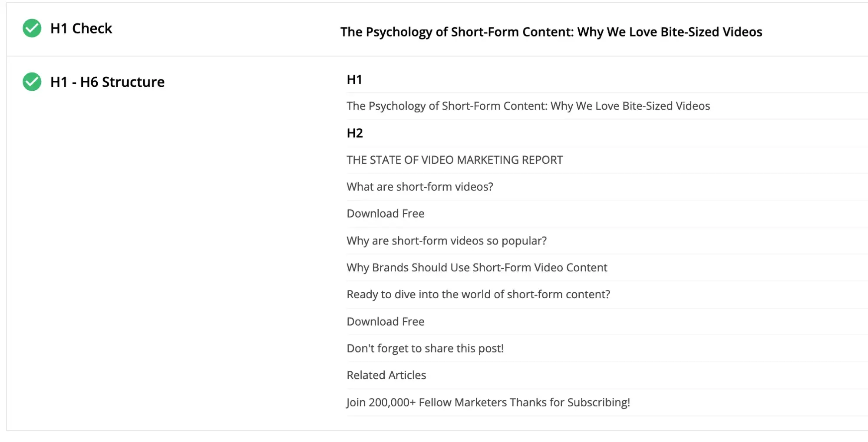
Task: Click the Download Free heading entry
Action: click(385, 213)
